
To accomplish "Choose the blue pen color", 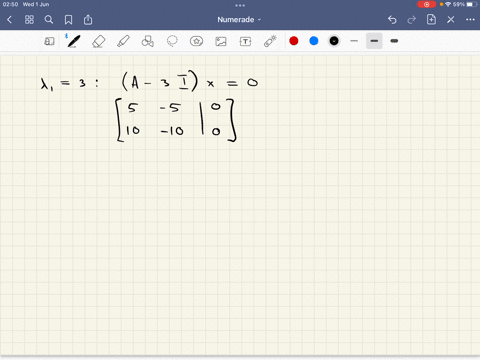I will coord(314,41).
